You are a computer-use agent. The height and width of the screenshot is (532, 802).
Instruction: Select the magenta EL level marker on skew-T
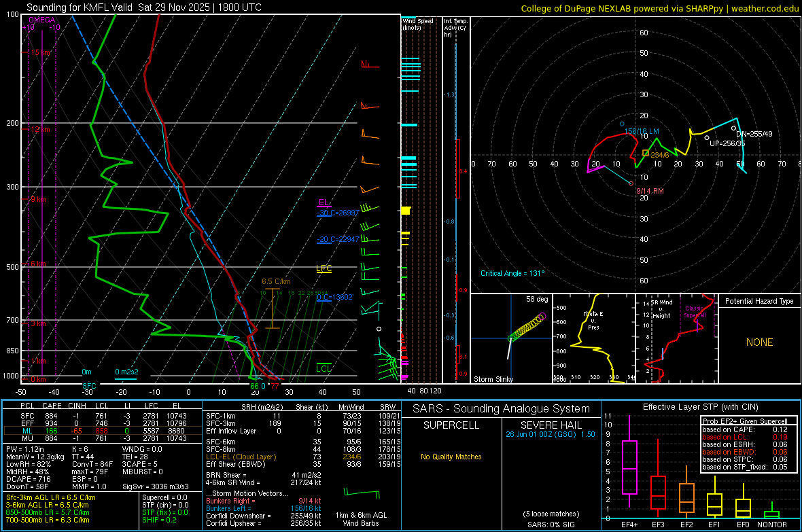[x=324, y=202]
